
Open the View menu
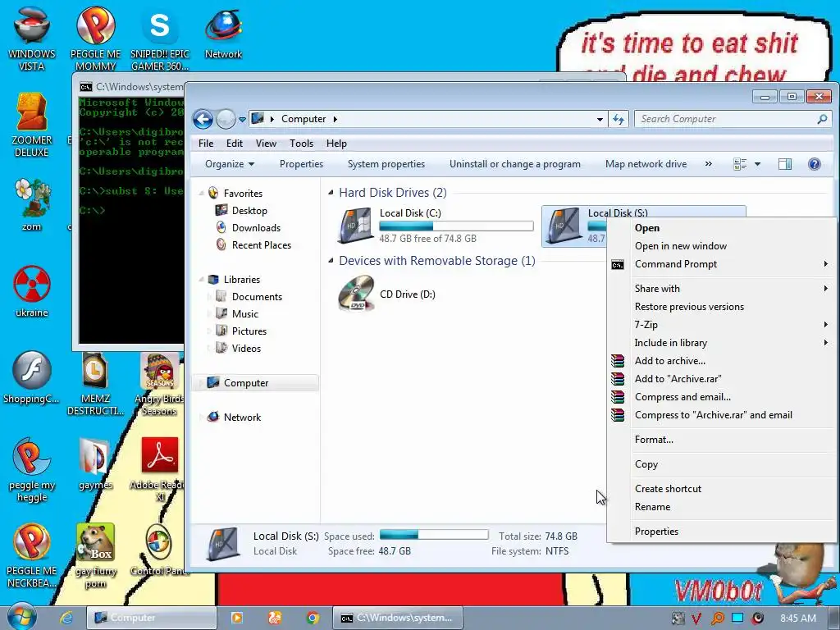(x=266, y=144)
